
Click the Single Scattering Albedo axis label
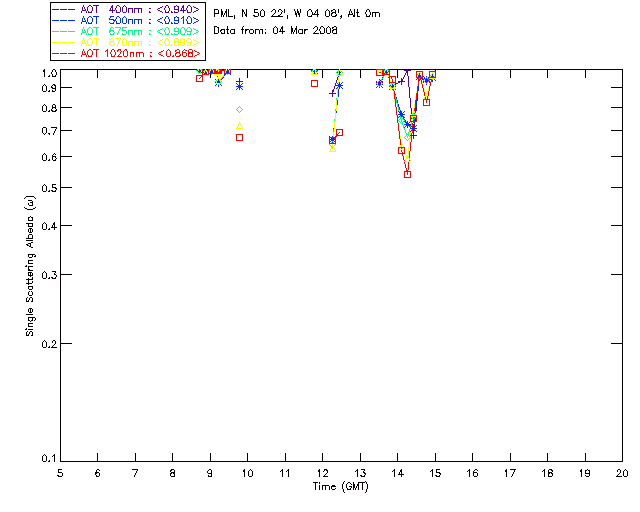[30, 266]
